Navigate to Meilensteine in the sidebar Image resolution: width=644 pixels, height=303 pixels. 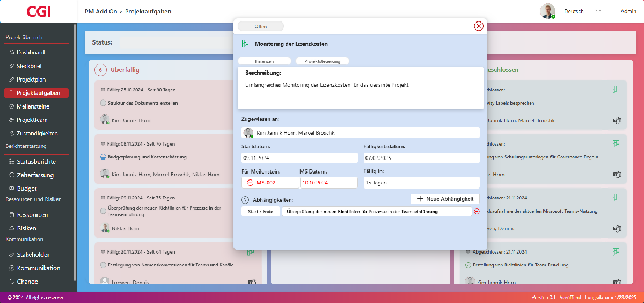coord(33,106)
